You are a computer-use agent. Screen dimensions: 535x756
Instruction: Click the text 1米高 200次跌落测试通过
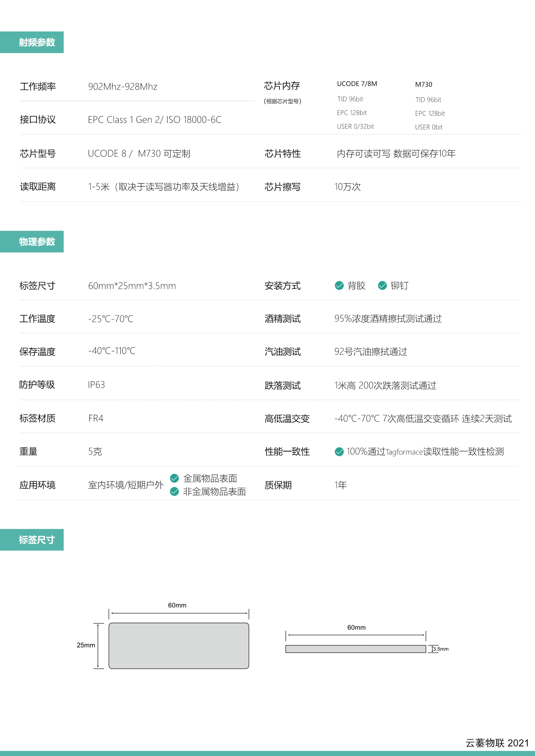tap(385, 385)
